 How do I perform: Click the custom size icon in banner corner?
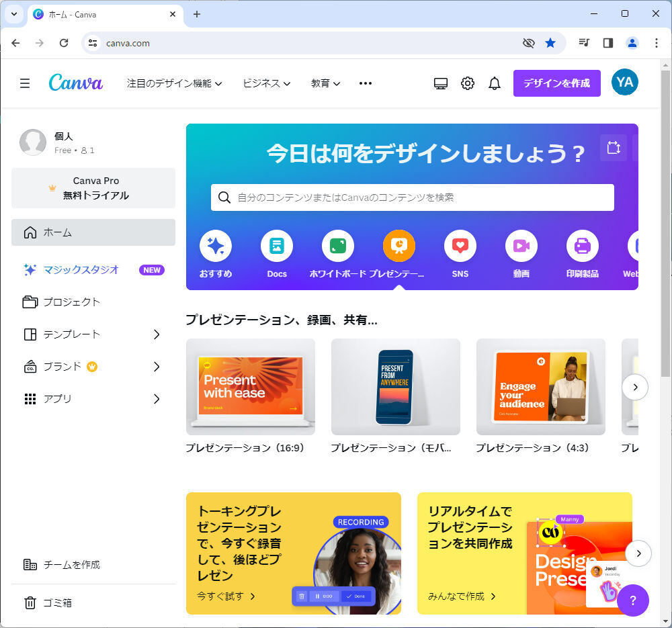[x=614, y=148]
